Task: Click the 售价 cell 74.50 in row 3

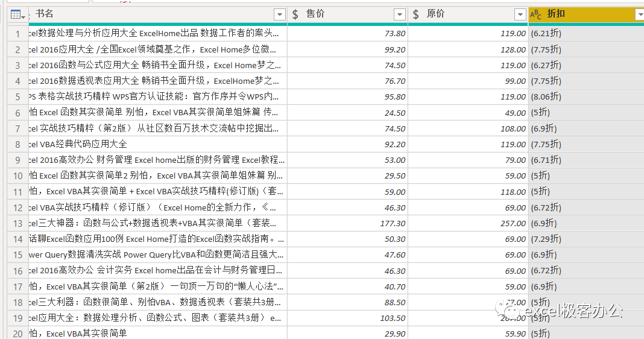Action: [x=347, y=65]
